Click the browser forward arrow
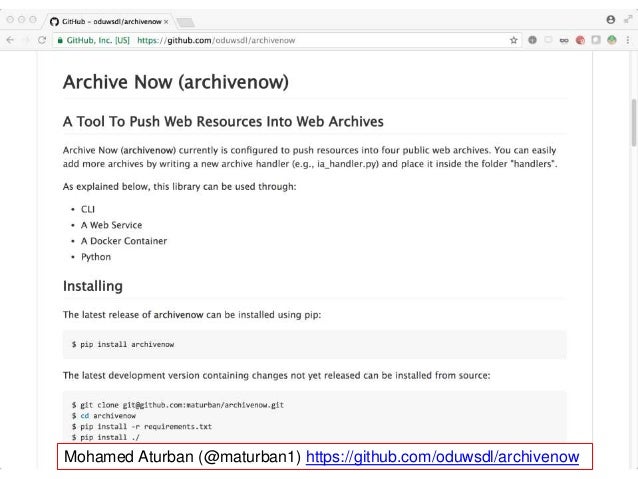638x479 pixels. (26, 40)
